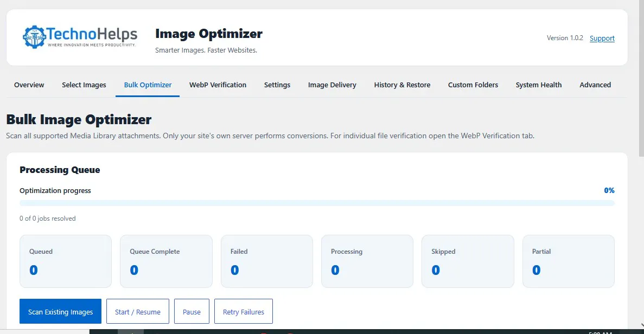The width and height of the screenshot is (644, 334).
Task: Pause the processing queue
Action: point(192,311)
